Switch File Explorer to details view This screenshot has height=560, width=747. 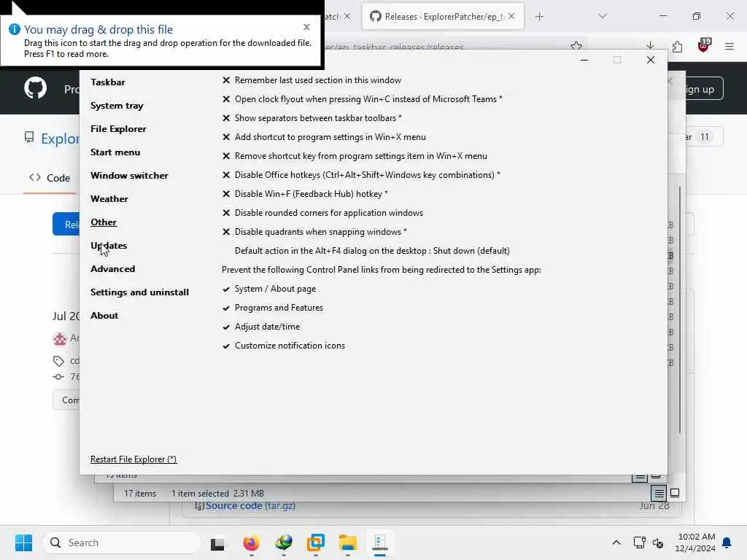click(659, 494)
